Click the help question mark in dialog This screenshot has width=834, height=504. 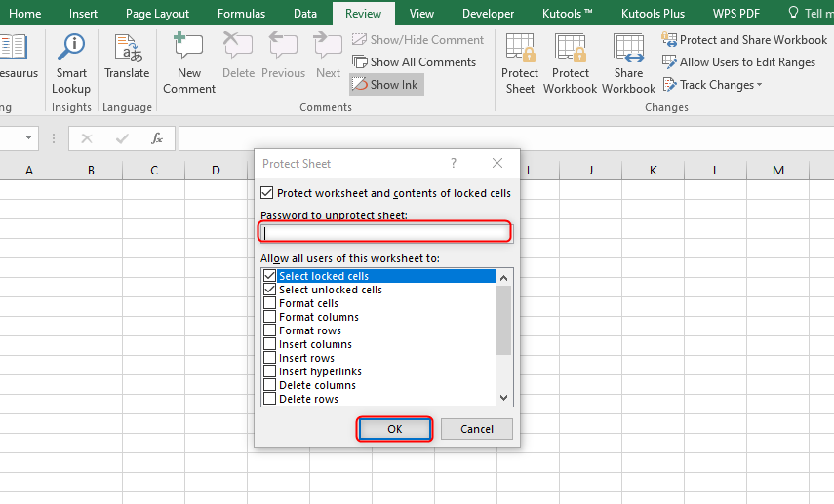coord(454,163)
